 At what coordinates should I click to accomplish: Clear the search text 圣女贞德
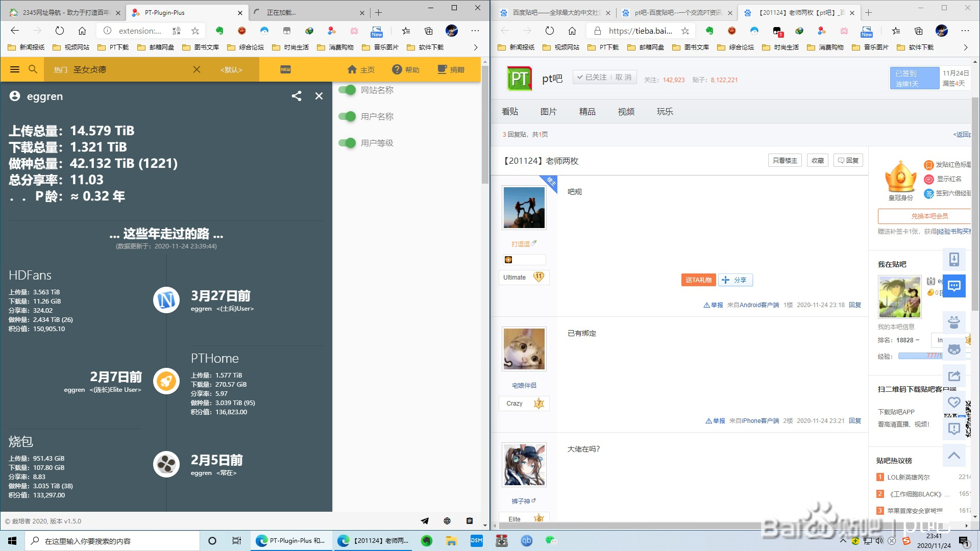click(x=197, y=69)
